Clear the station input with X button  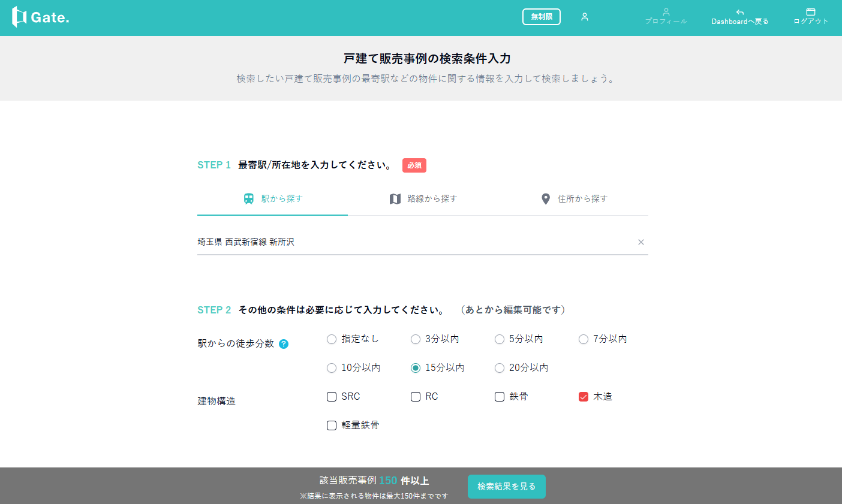[x=640, y=242]
